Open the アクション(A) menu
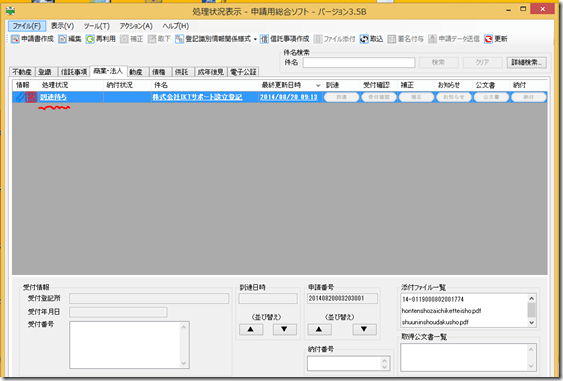 (x=136, y=26)
